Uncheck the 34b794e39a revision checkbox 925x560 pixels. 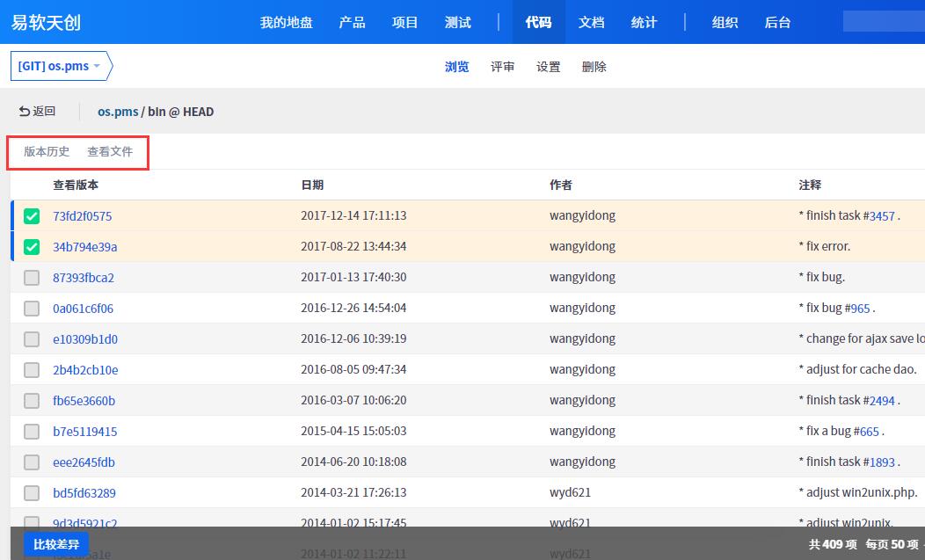click(x=32, y=247)
